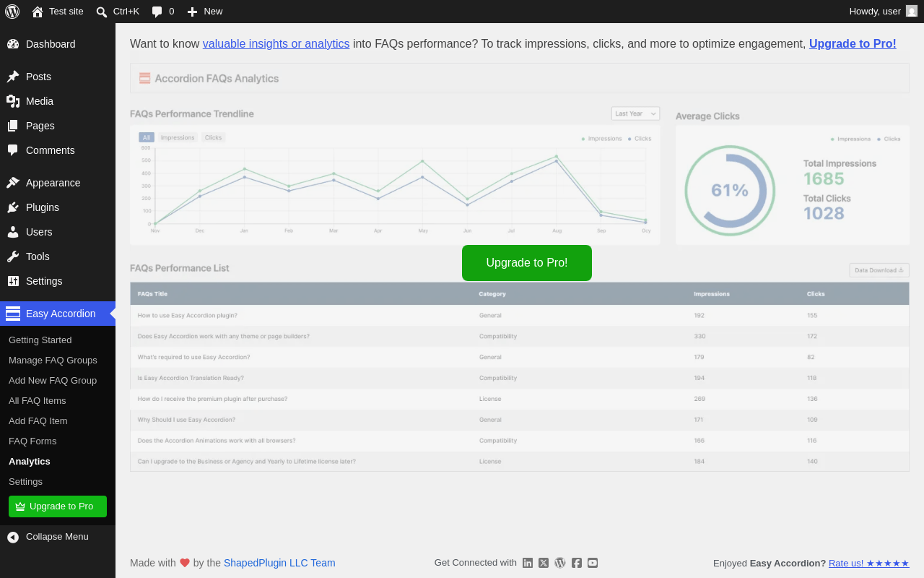The height and width of the screenshot is (578, 924).
Task: Click the Clicks table column header
Action: pos(816,294)
